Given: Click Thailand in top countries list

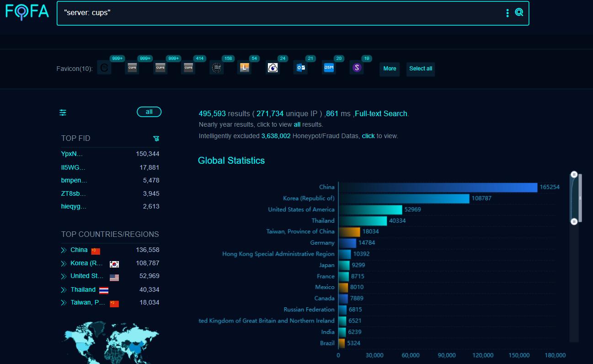Looking at the screenshot, I should pos(83,289).
